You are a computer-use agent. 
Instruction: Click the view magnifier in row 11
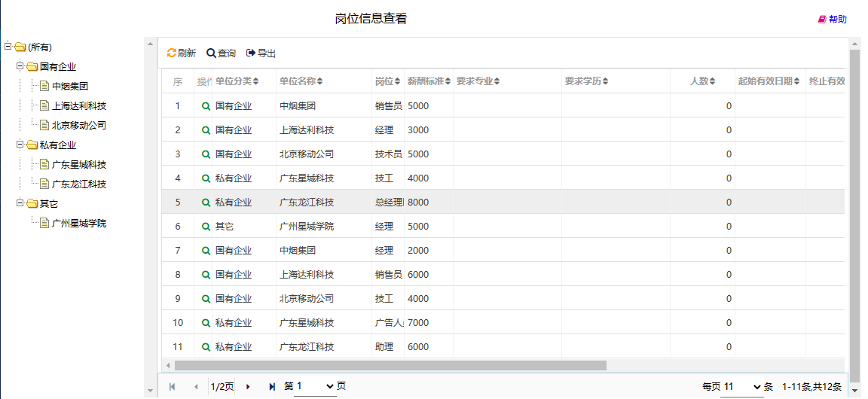click(x=206, y=347)
